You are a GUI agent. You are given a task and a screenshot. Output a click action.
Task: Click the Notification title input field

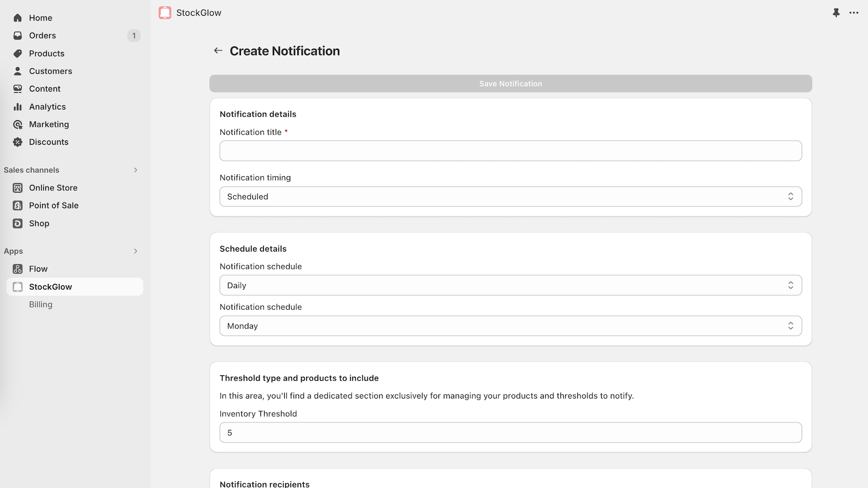[x=510, y=150]
